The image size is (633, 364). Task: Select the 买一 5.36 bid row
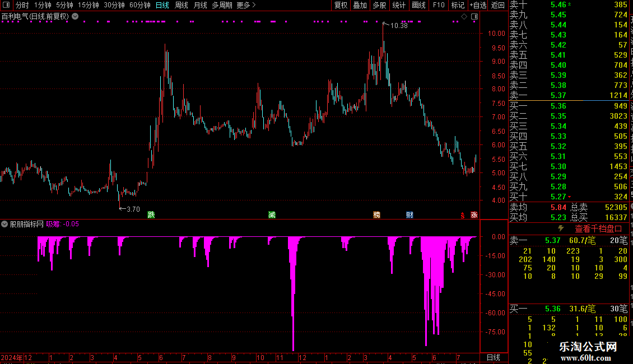(x=569, y=106)
